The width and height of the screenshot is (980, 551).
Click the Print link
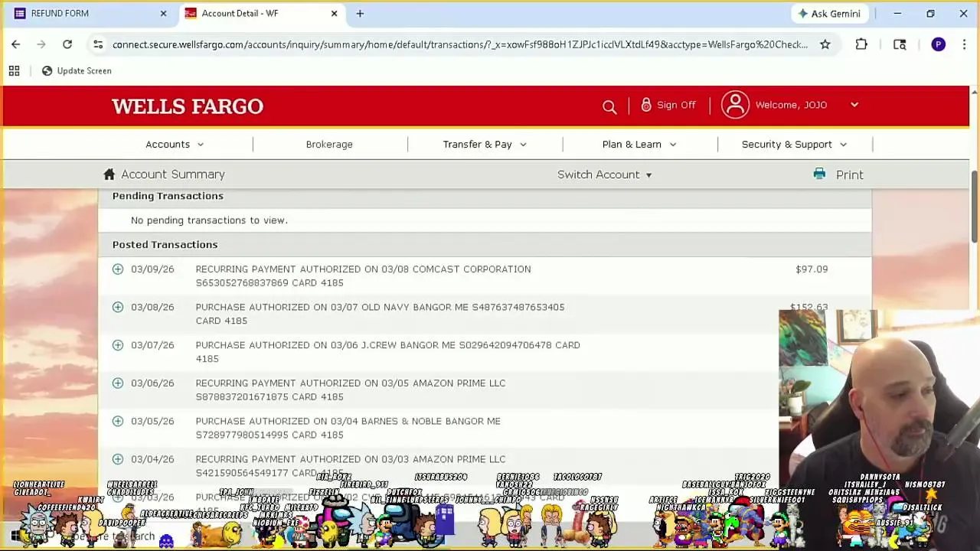(x=849, y=174)
